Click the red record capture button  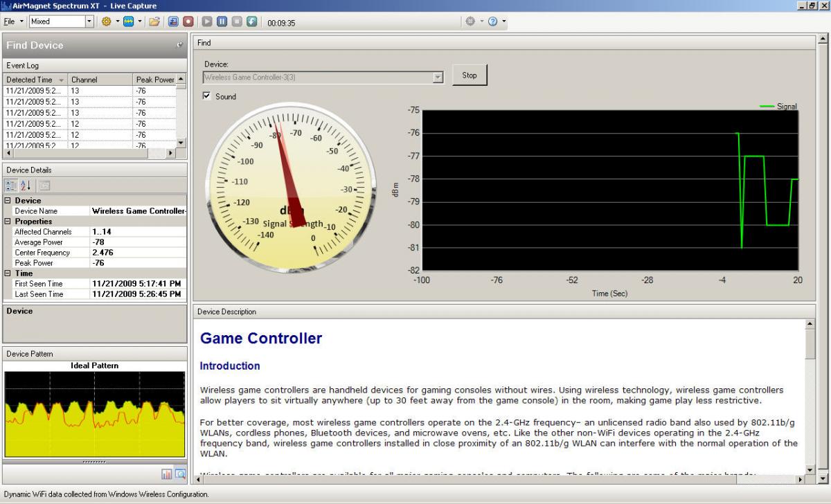click(188, 21)
